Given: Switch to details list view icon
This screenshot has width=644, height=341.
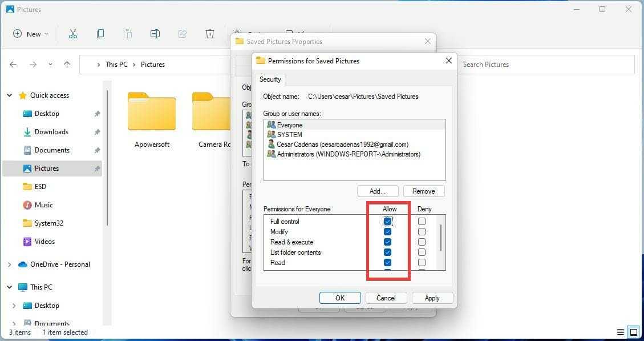Looking at the screenshot, I should pyautogui.click(x=620, y=332).
